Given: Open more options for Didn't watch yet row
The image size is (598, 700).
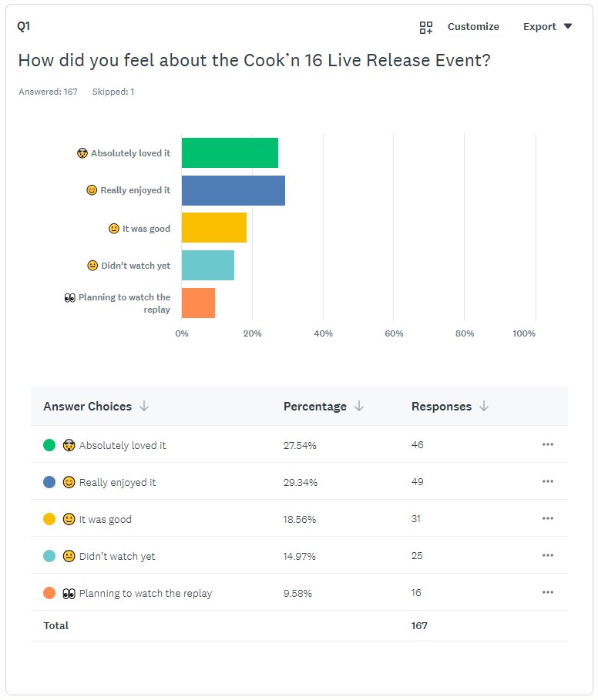Looking at the screenshot, I should pyautogui.click(x=548, y=555).
